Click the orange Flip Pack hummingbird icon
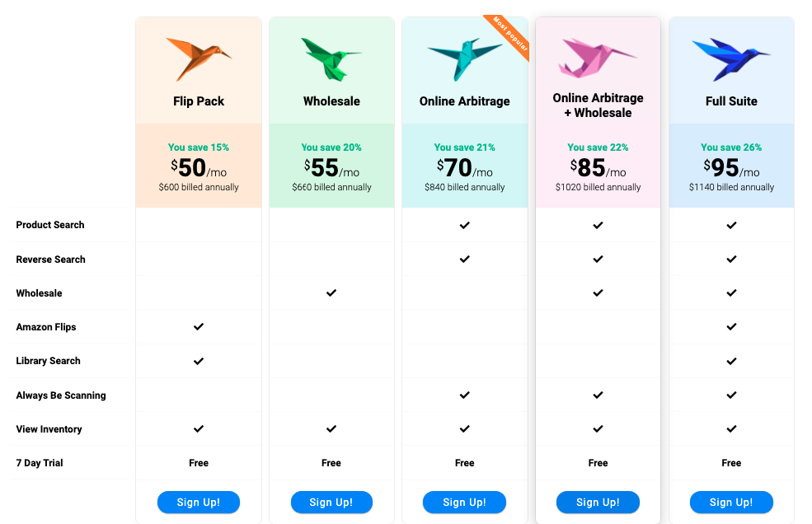The image size is (812, 524). [x=199, y=59]
